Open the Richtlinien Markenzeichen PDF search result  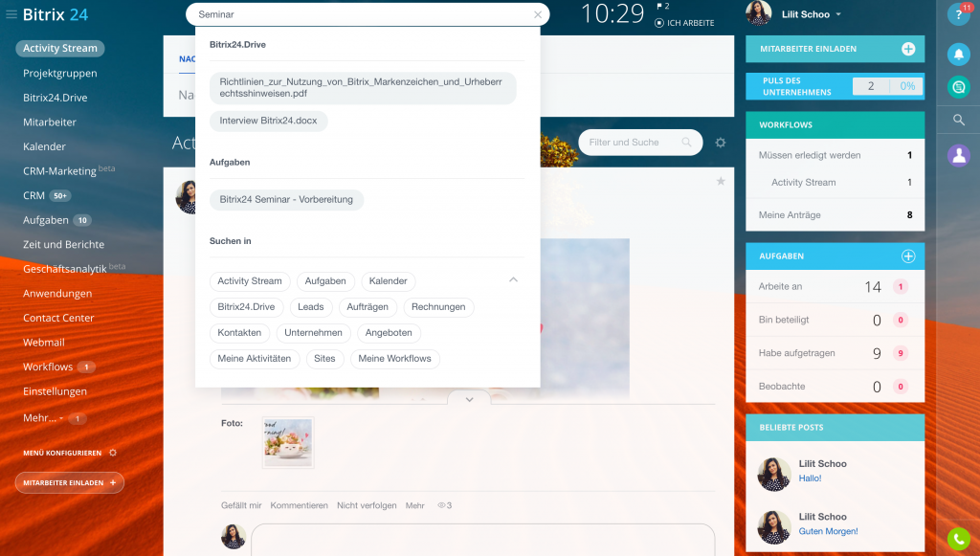pos(363,88)
